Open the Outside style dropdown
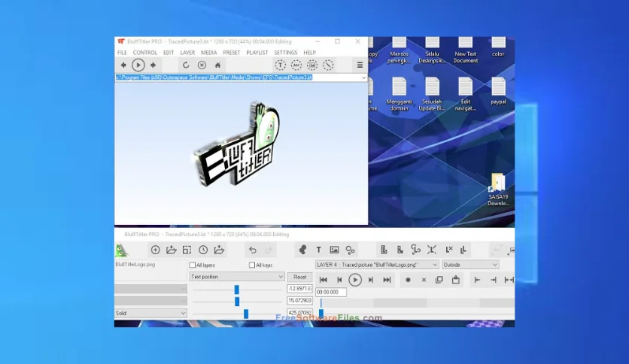This screenshot has height=364, width=629. point(470,265)
